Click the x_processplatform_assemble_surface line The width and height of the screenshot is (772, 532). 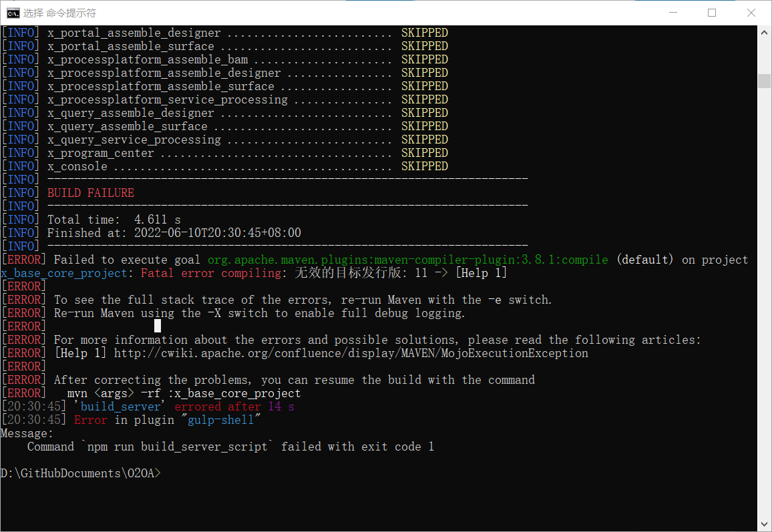click(225, 86)
